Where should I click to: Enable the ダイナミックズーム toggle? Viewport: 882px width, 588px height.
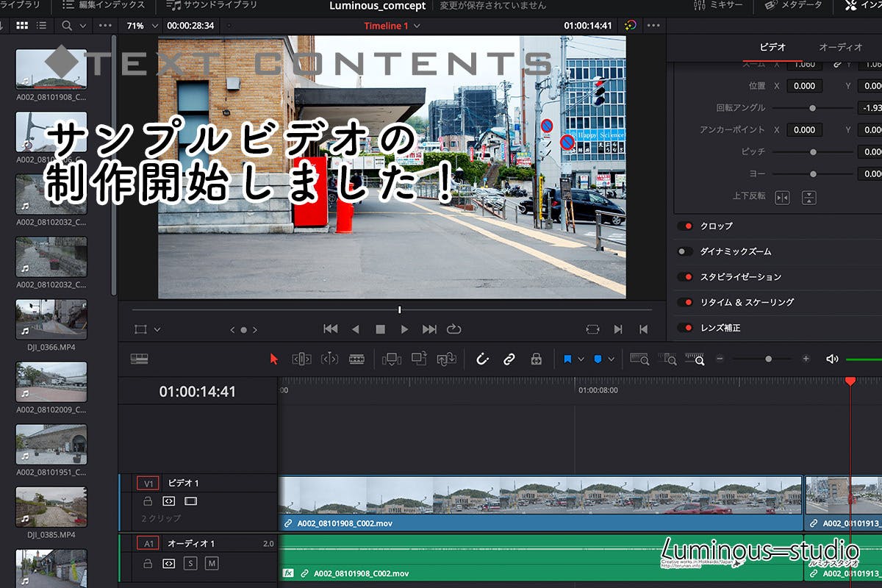point(685,251)
